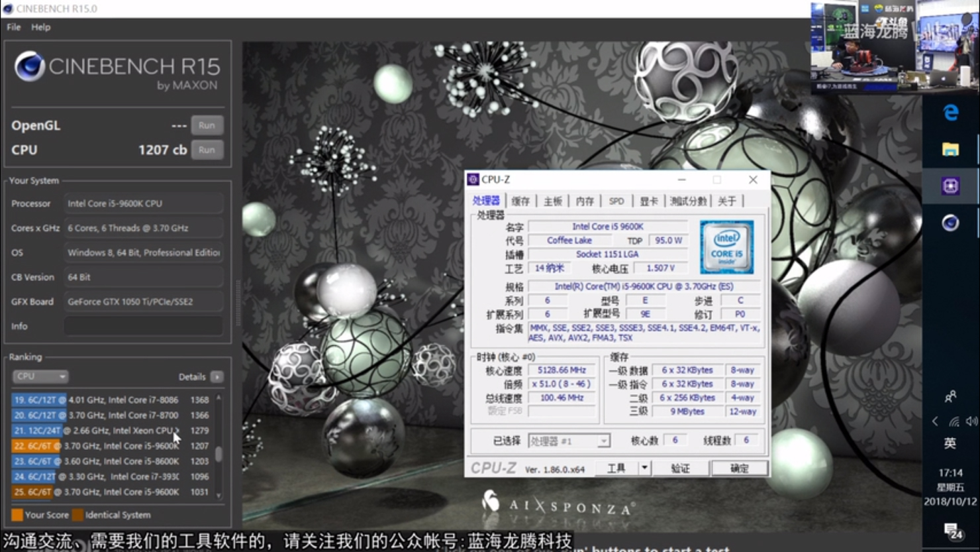Click the ranking list scrollbar thumb
The height and width of the screenshot is (552, 980).
point(219,454)
